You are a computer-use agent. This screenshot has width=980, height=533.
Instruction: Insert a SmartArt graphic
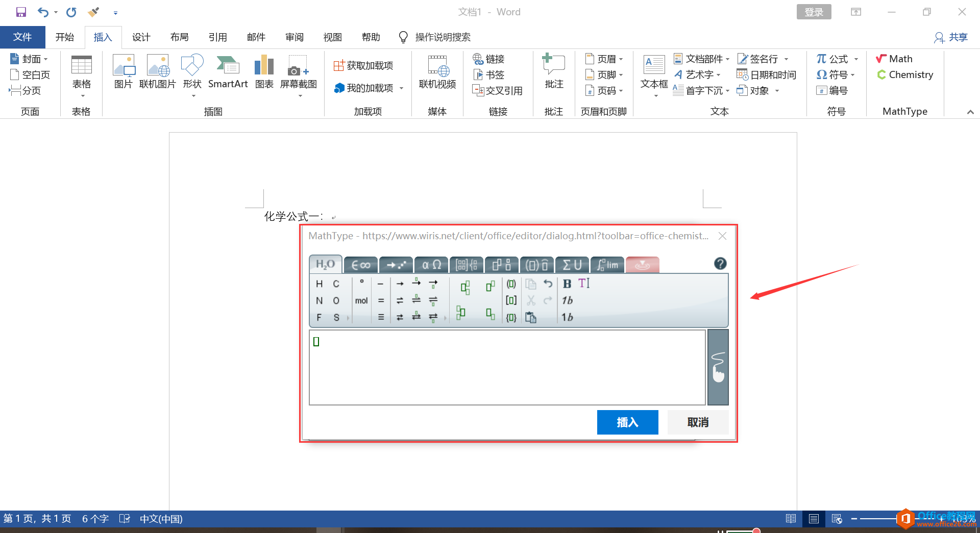click(x=228, y=71)
